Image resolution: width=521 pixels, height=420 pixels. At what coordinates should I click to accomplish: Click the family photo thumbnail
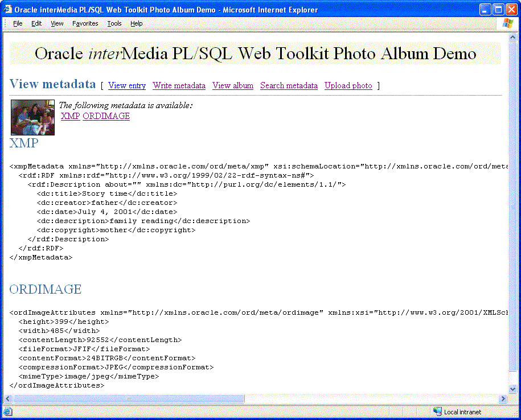coord(32,117)
